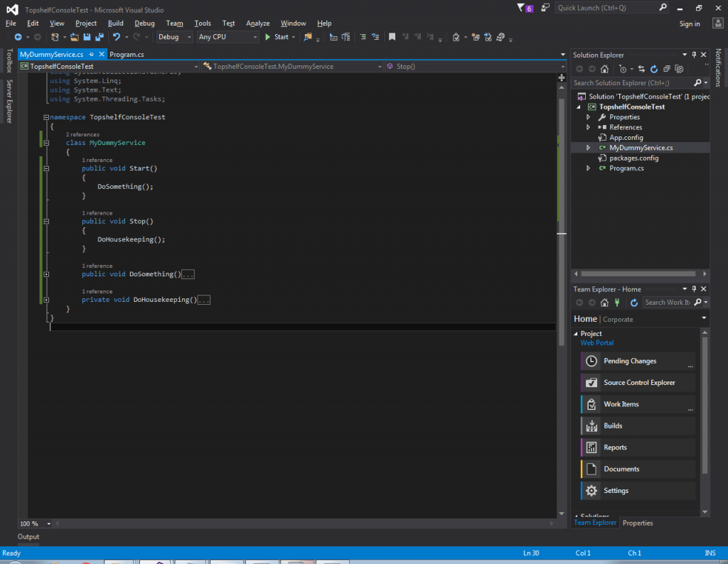Click the green Start debugging button
This screenshot has height=564, width=728.
click(x=278, y=37)
